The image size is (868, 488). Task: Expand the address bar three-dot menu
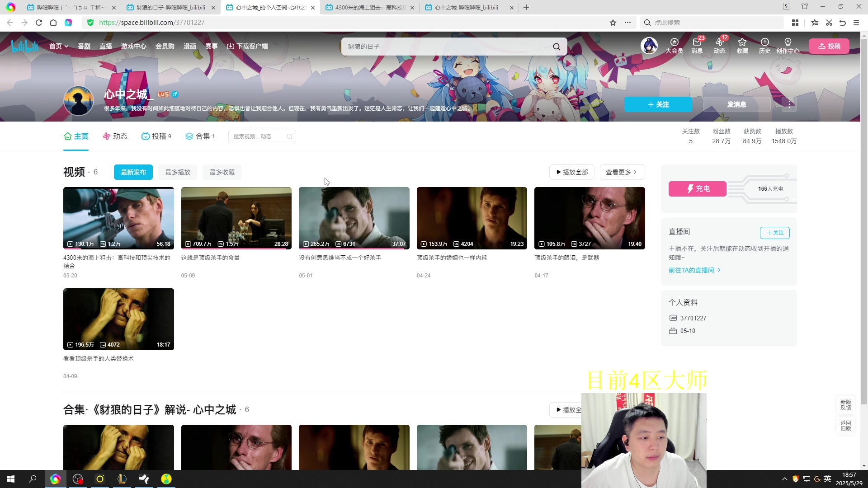tap(627, 23)
